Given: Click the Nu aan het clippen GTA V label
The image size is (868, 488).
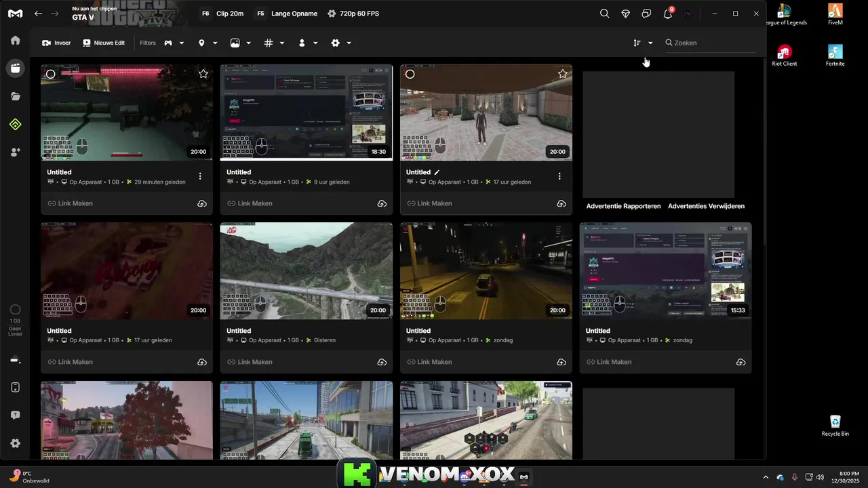Looking at the screenshot, I should [94, 14].
